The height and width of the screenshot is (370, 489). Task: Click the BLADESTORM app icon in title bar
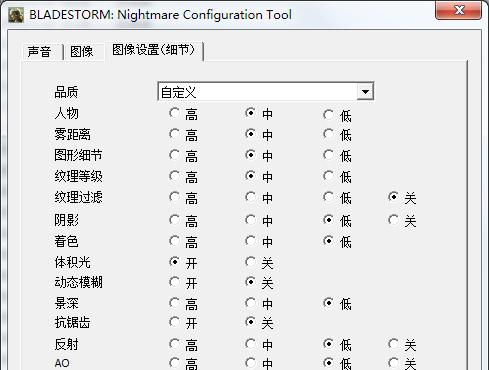click(16, 15)
